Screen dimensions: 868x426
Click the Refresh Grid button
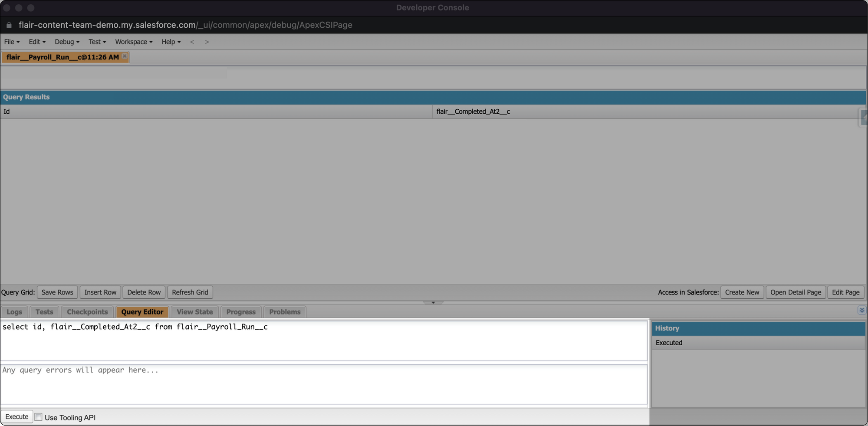click(190, 292)
